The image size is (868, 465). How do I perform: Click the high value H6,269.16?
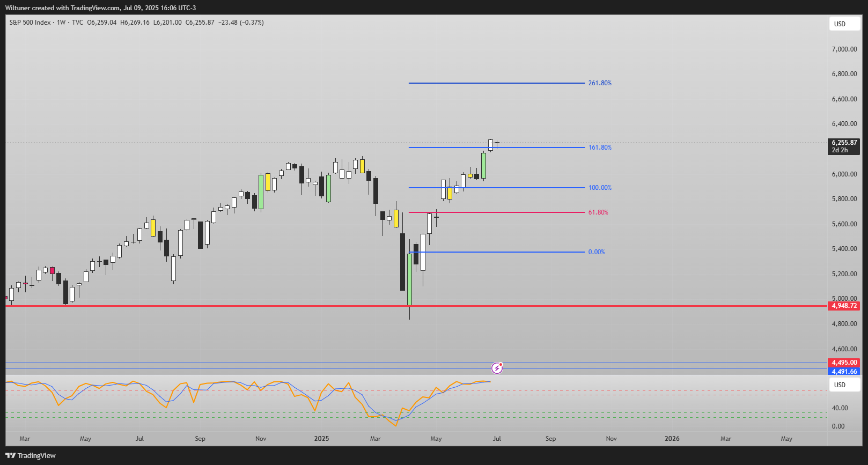135,23
